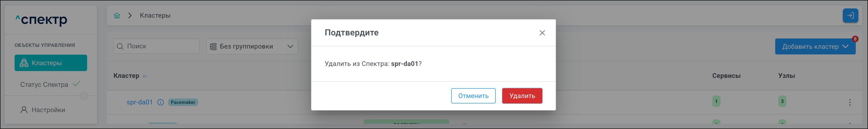868x129 pixels.
Task: Click the services count badge for spr-da01
Action: point(716,101)
